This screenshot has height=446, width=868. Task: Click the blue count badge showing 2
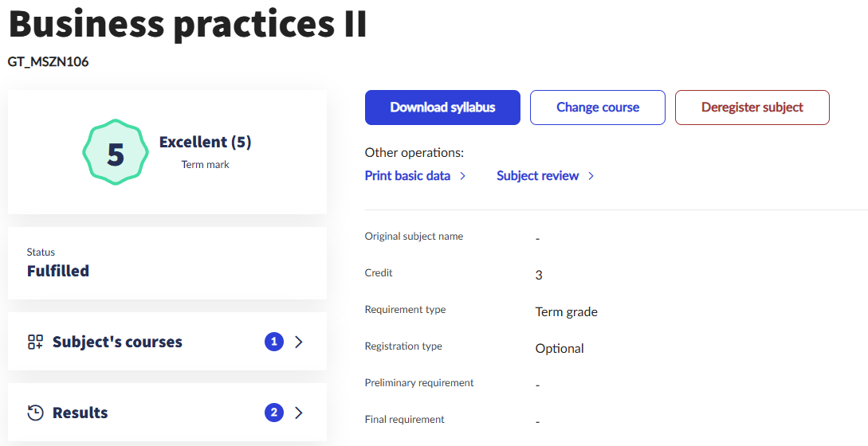pyautogui.click(x=274, y=413)
